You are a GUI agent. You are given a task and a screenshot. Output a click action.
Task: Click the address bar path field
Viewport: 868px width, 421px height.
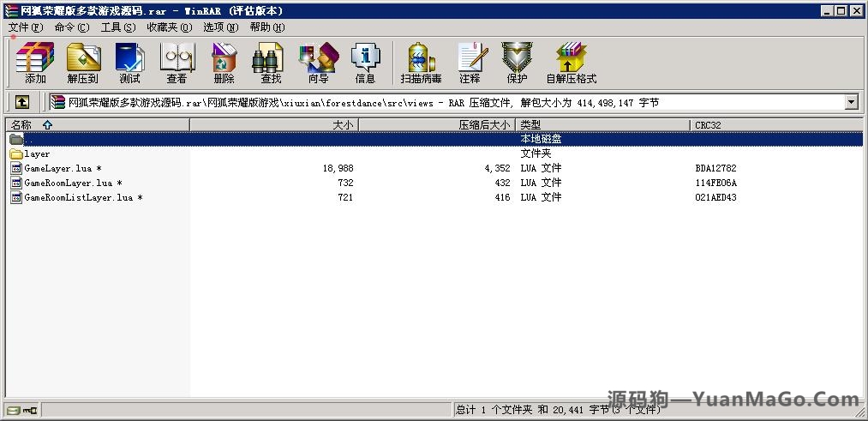(454, 103)
